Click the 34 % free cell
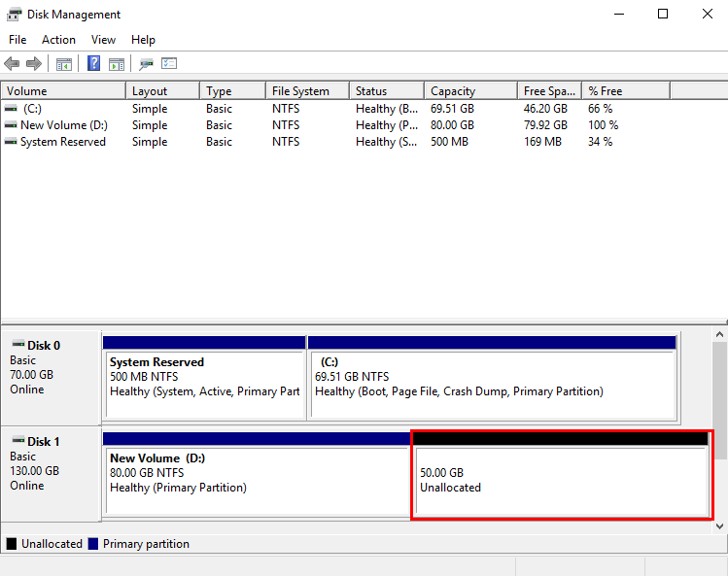This screenshot has width=728, height=576. pyautogui.click(x=600, y=142)
